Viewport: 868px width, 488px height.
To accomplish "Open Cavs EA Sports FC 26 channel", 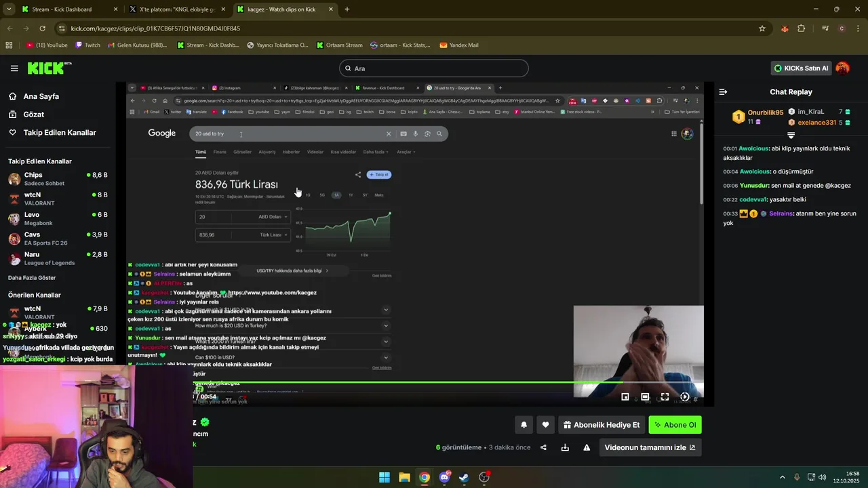I will pos(58,239).
